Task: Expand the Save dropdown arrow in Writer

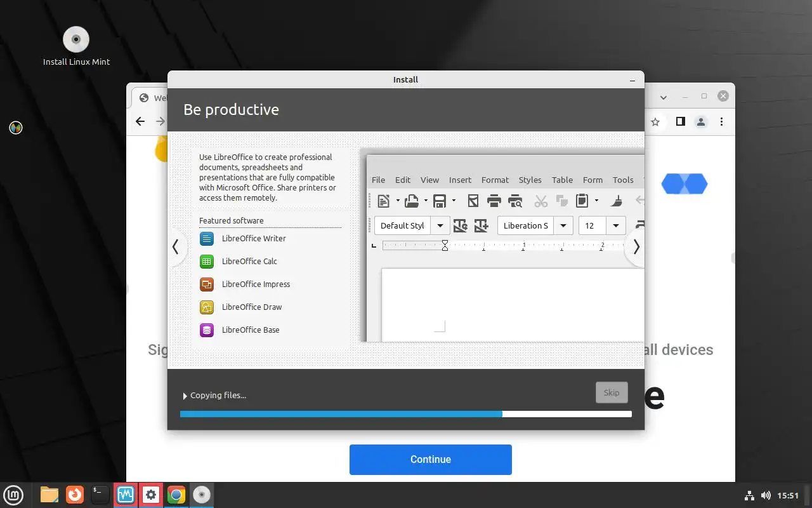Action: 454,201
